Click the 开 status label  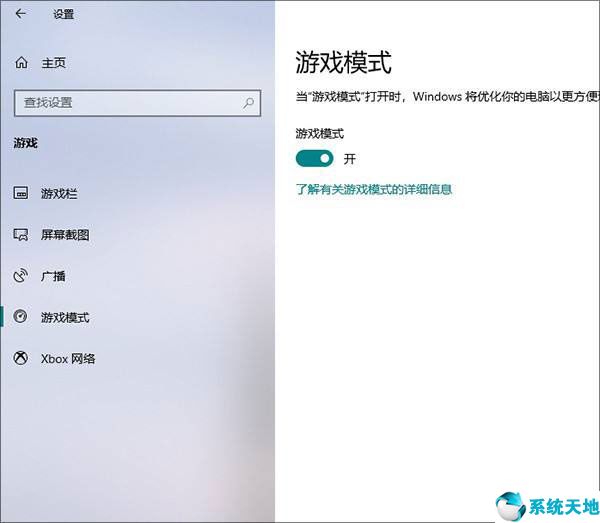click(x=349, y=159)
